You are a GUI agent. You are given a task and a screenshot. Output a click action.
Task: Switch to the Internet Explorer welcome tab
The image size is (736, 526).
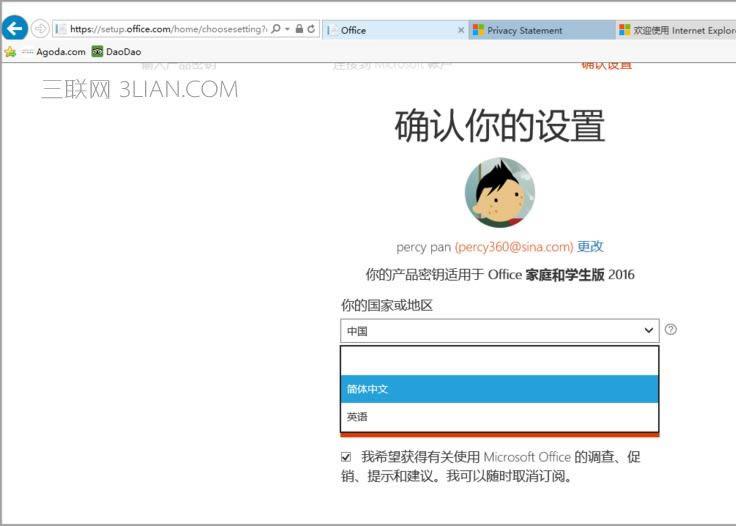click(676, 30)
